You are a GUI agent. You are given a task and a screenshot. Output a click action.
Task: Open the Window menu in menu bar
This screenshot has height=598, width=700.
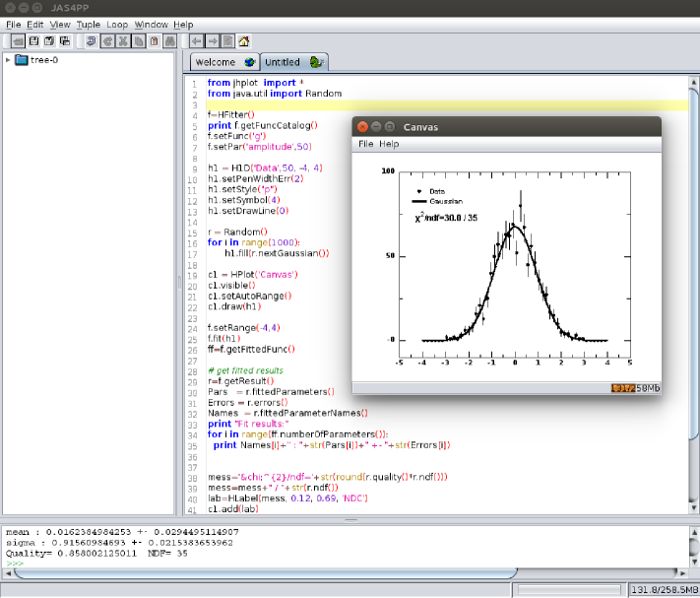pyautogui.click(x=151, y=24)
